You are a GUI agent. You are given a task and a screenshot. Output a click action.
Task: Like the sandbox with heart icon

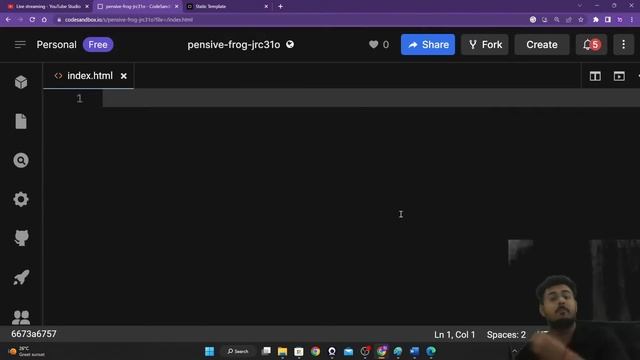(373, 44)
